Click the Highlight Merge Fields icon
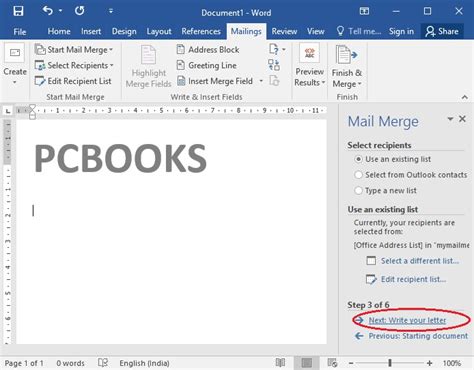 click(148, 55)
